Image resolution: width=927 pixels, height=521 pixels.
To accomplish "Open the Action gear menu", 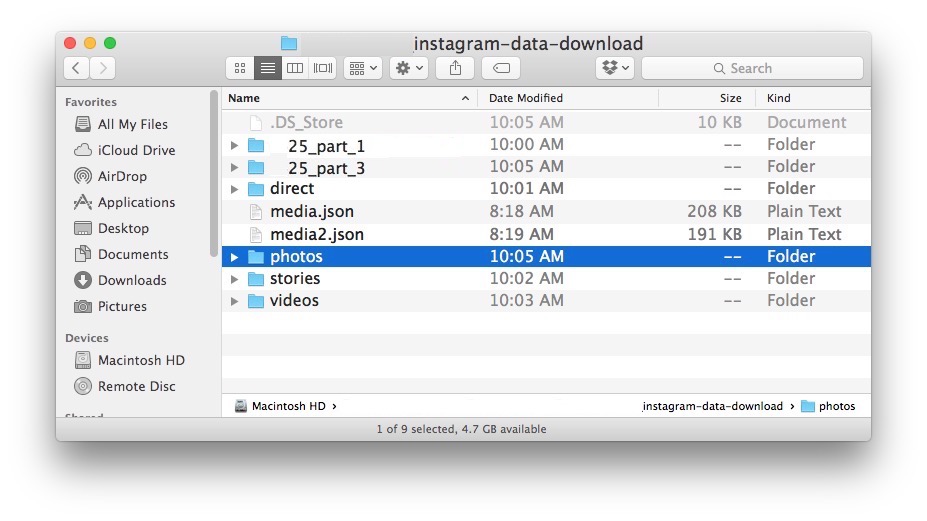I will pos(409,68).
